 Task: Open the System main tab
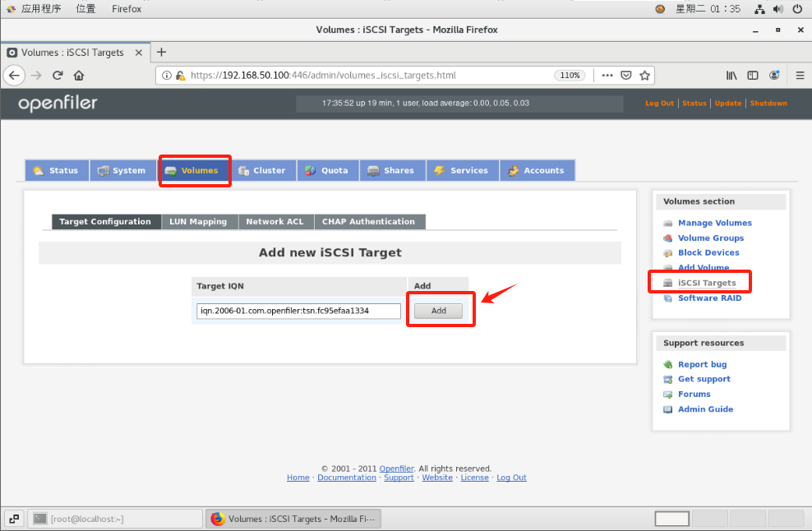point(122,170)
